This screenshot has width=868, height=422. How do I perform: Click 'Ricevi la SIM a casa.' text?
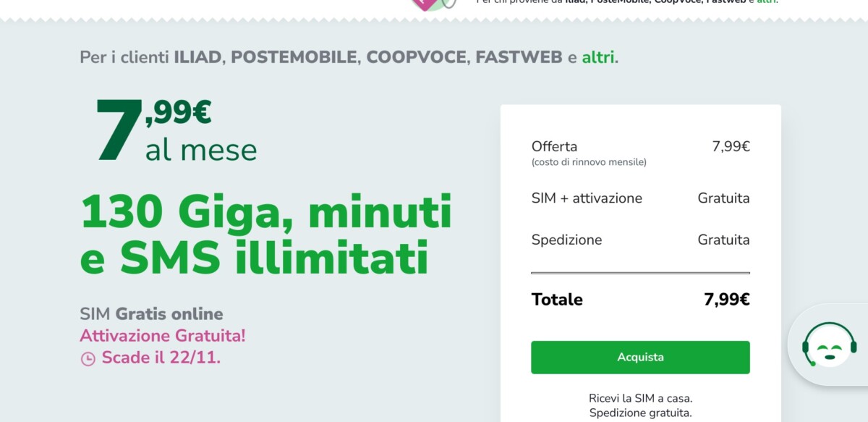point(640,398)
